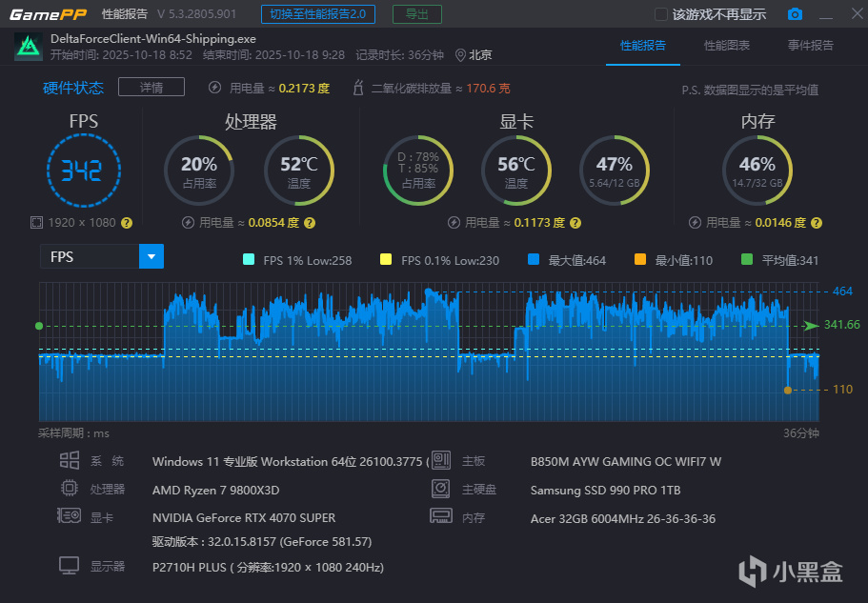Click the Windows system icon beside 系统
The image size is (868, 603).
coord(70,460)
